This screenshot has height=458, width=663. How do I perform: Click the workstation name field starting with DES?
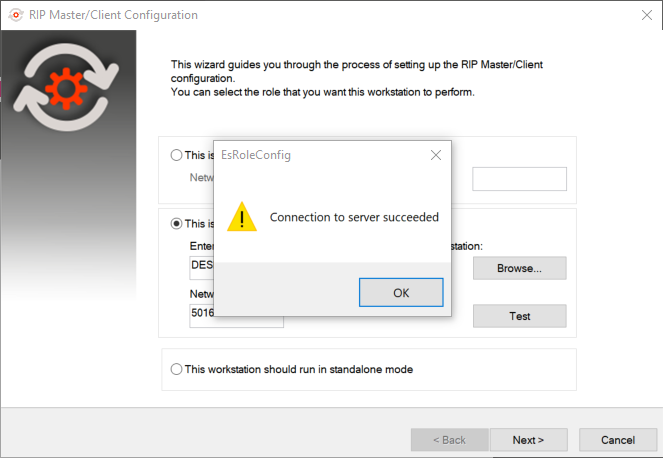tap(202, 268)
